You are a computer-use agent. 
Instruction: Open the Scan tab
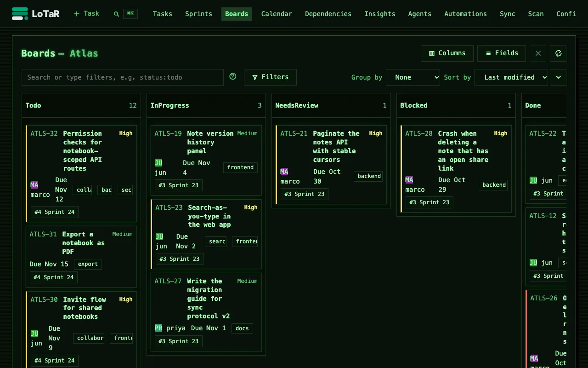tap(536, 14)
